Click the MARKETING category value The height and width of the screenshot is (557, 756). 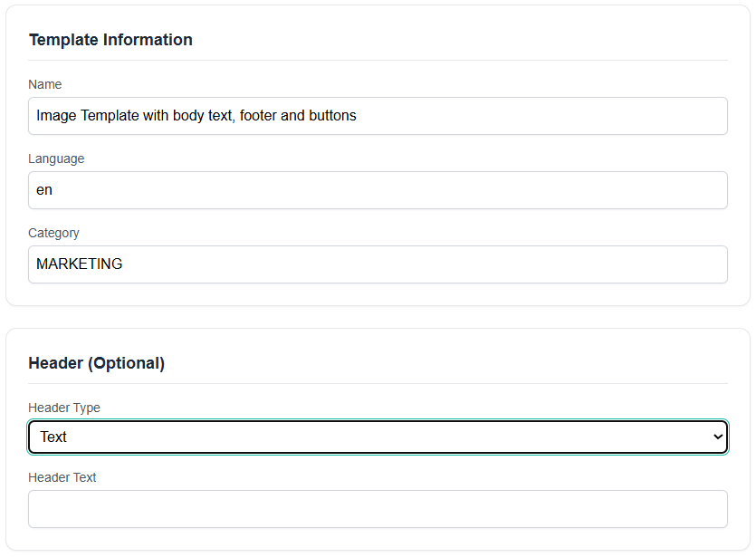80,264
